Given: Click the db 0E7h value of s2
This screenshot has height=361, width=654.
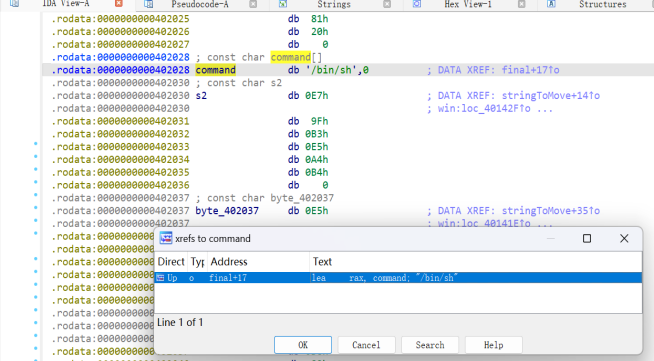Looking at the screenshot, I should 317,95.
